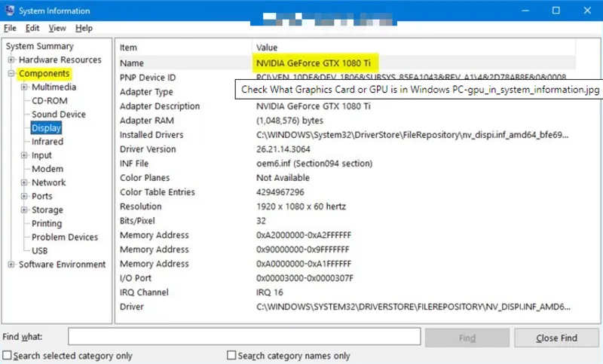Image resolution: width=603 pixels, height=364 pixels.
Task: Select Multimedia under Components
Action: [54, 87]
